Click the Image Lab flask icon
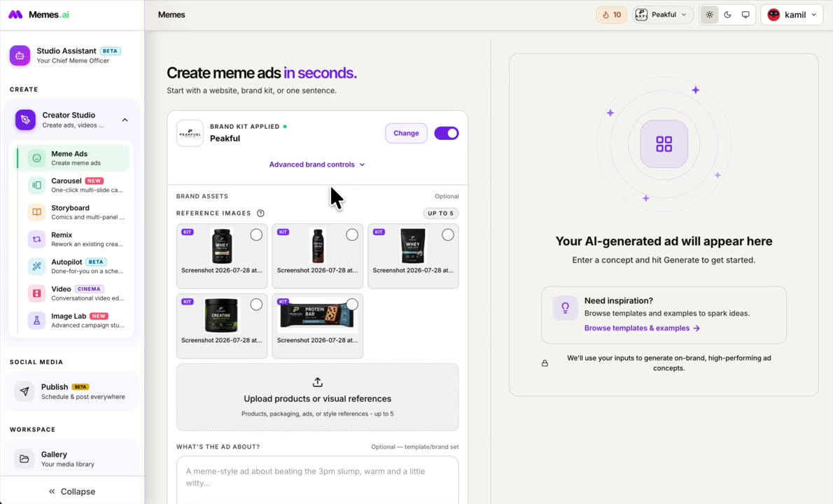This screenshot has height=504, width=833. pyautogui.click(x=36, y=320)
